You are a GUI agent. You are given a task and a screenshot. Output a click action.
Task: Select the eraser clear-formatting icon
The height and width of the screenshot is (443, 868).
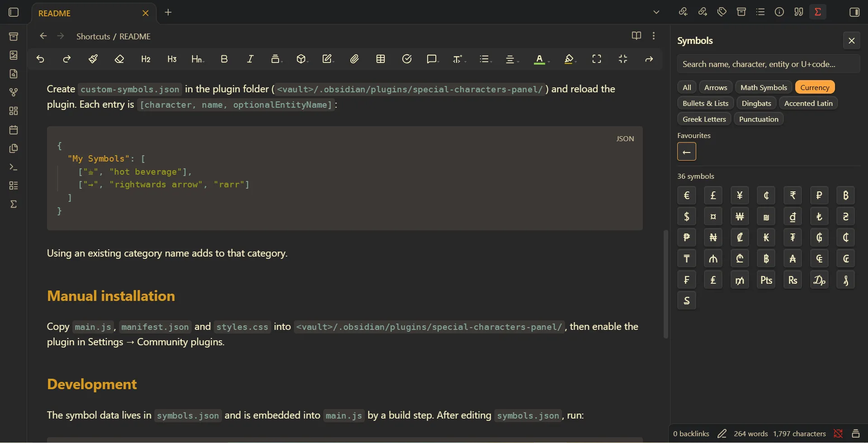119,59
